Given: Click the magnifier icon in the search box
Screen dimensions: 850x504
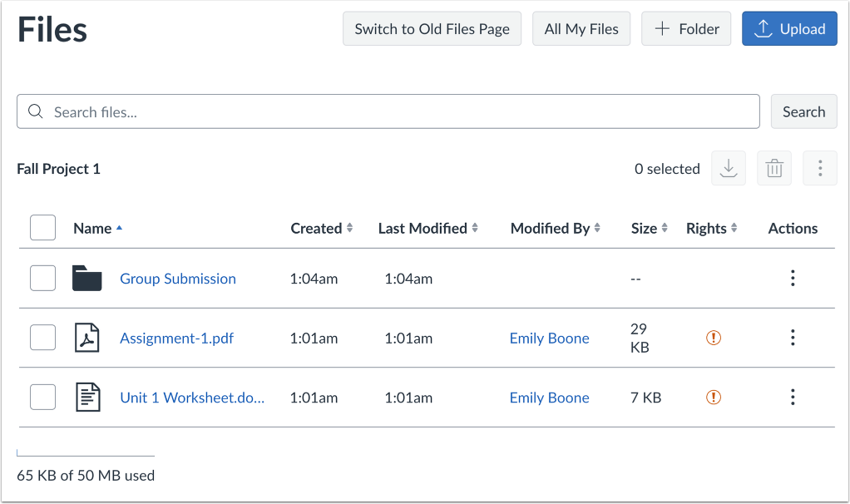Looking at the screenshot, I should 36,111.
